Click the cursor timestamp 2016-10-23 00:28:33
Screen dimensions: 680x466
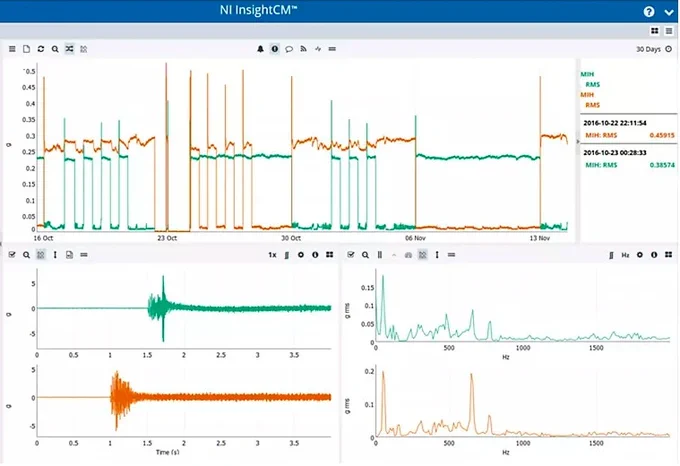(x=615, y=153)
